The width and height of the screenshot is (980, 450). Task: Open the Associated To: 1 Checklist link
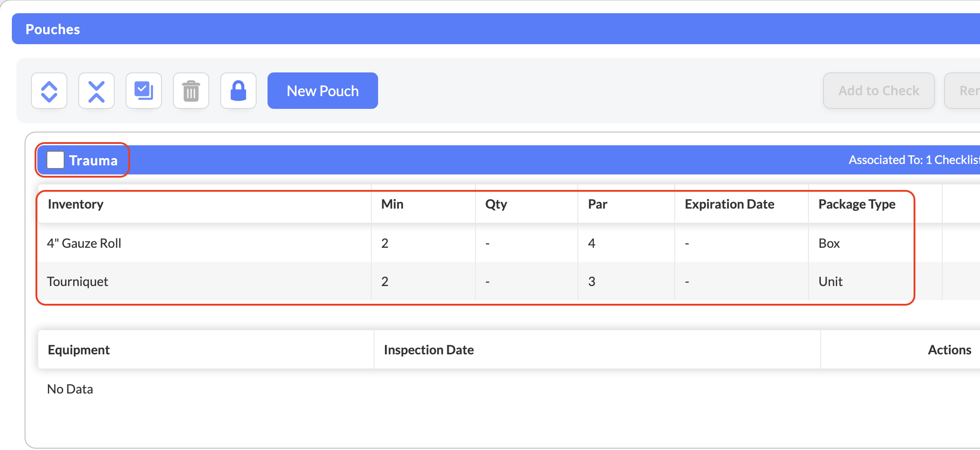[914, 160]
